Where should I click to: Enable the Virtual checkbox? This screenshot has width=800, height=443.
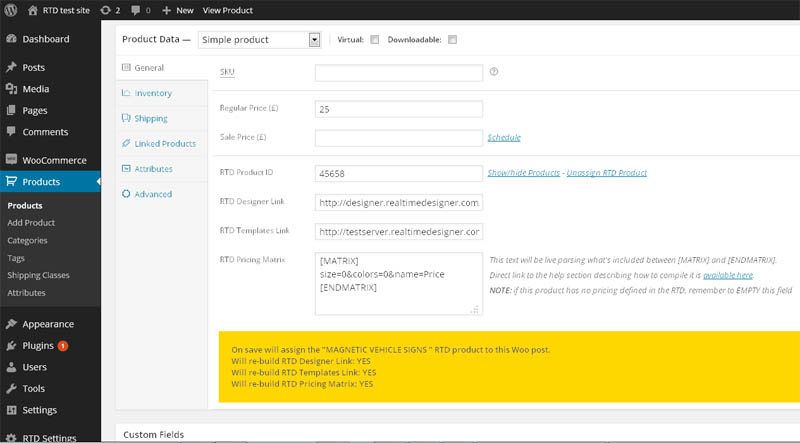(374, 39)
